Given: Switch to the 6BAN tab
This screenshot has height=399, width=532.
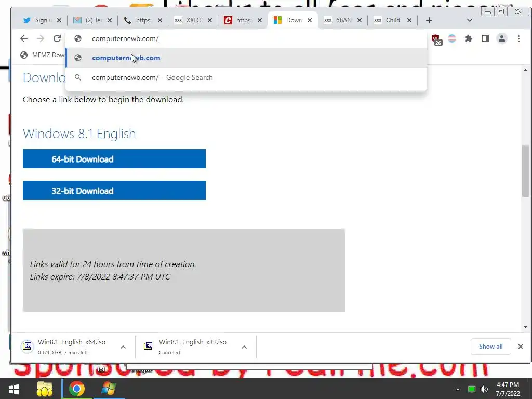Looking at the screenshot, I should pos(338,20).
